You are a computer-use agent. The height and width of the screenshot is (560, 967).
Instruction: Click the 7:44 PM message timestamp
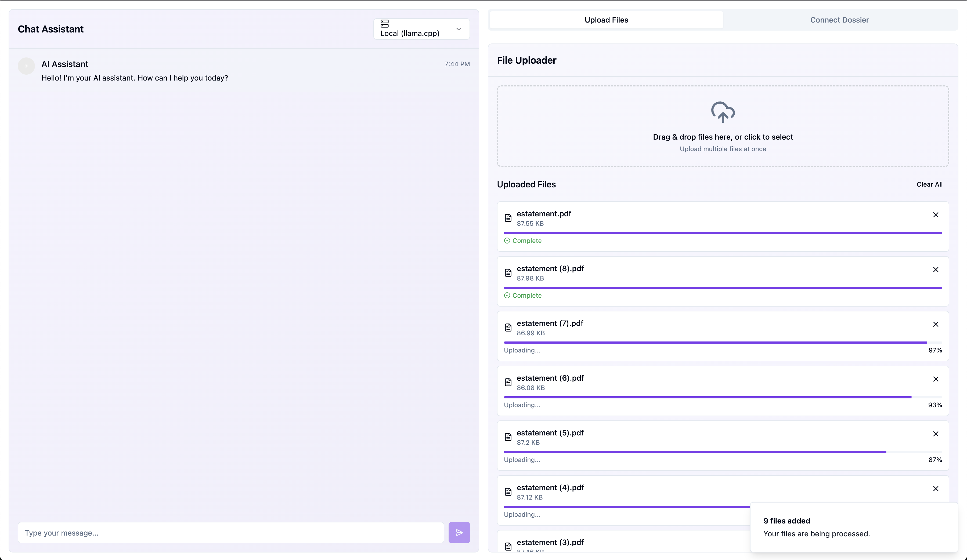[x=457, y=64]
